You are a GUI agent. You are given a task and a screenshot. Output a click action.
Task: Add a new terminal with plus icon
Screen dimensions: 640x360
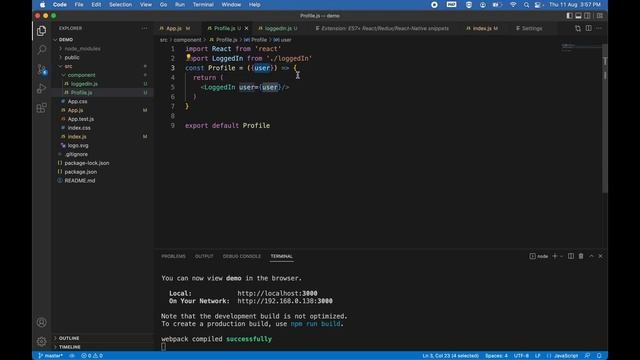coord(554,256)
